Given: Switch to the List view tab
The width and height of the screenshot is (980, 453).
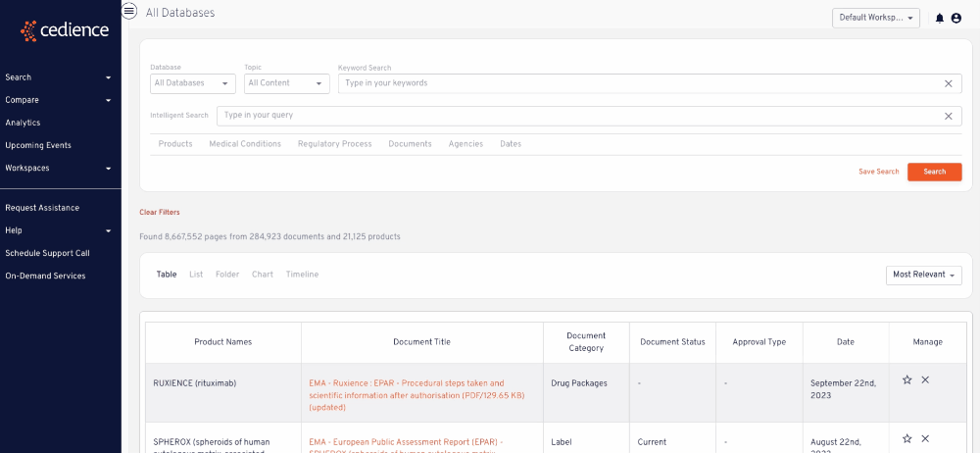Looking at the screenshot, I should tap(196, 274).
